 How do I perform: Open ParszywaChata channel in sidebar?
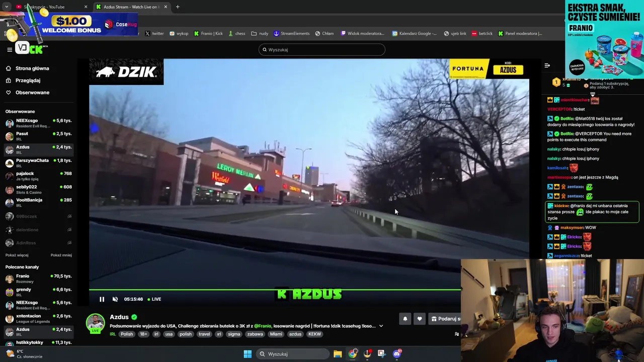point(39,163)
